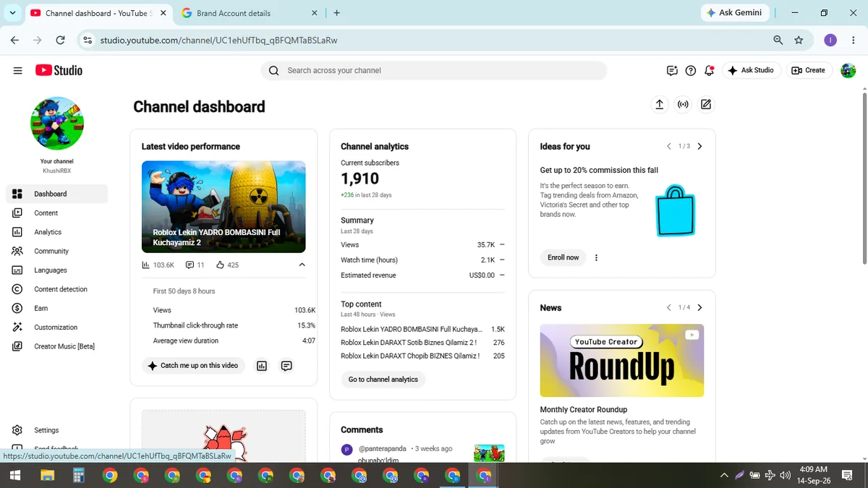868x488 pixels.
Task: Show hidden system tray icons
Action: click(724, 475)
